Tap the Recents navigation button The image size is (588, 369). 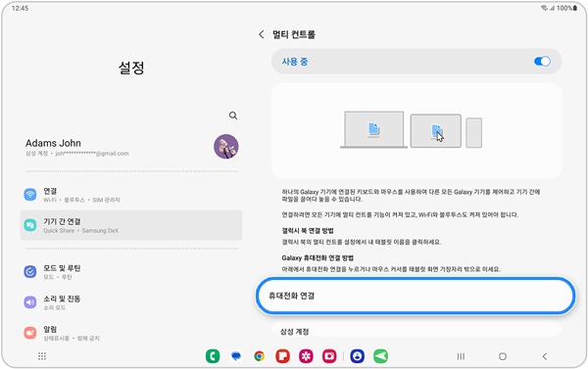point(461,356)
